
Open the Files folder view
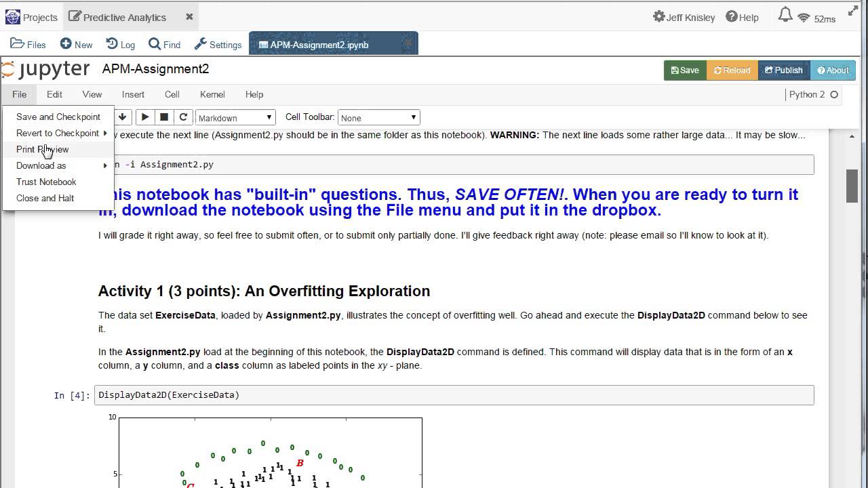28,44
